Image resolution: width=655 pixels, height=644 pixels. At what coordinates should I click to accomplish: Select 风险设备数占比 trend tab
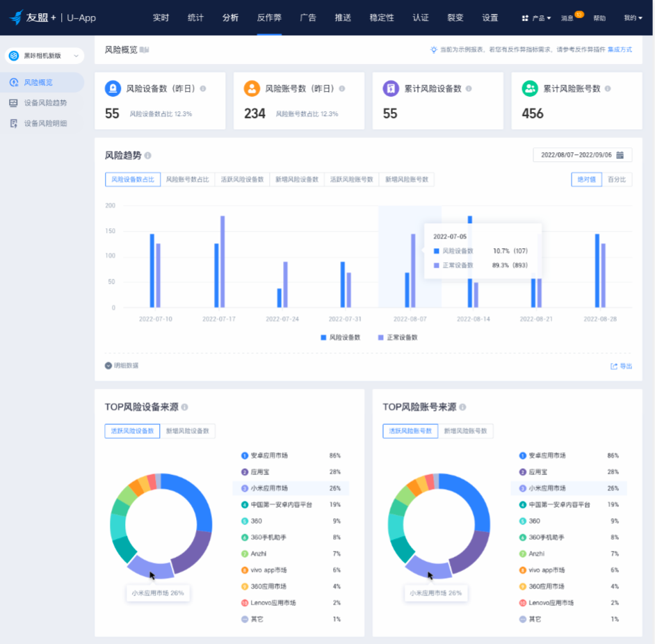[133, 179]
